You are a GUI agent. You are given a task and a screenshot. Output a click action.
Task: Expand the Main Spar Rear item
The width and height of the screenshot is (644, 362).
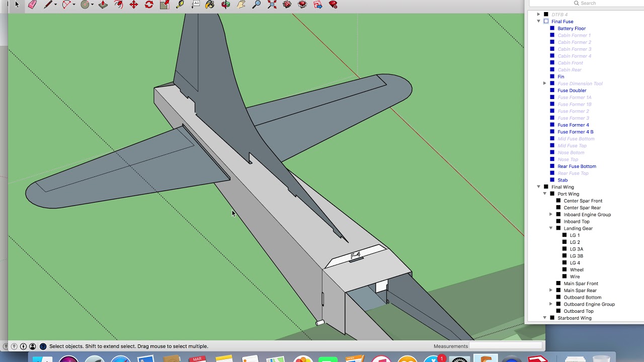[551, 291]
